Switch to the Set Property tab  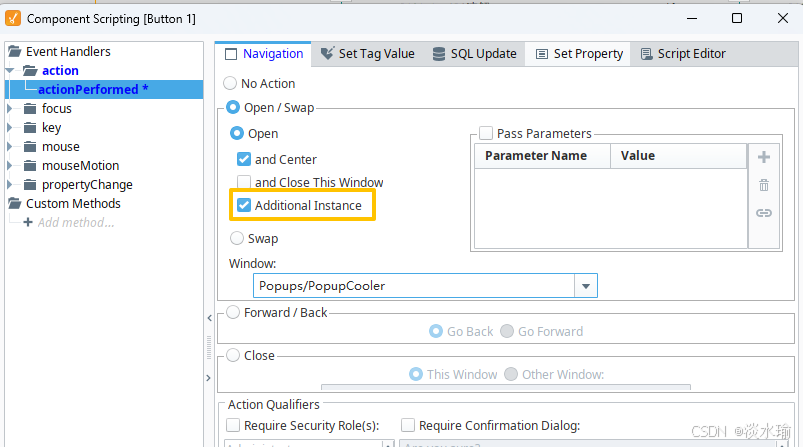[x=579, y=54]
